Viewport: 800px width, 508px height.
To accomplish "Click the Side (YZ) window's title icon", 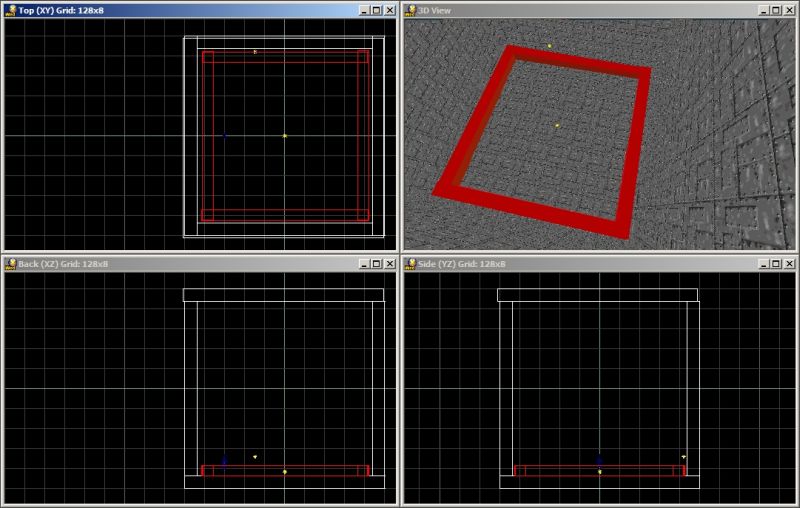I will [410, 264].
